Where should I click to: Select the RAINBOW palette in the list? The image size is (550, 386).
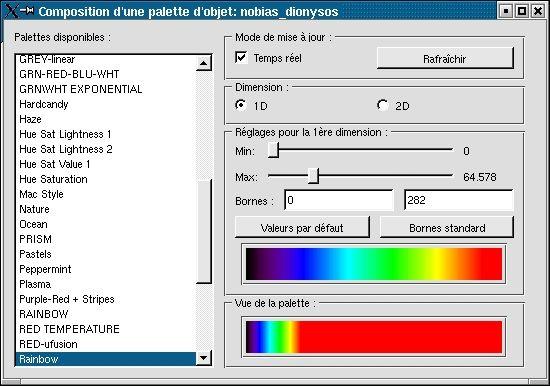[x=44, y=314]
